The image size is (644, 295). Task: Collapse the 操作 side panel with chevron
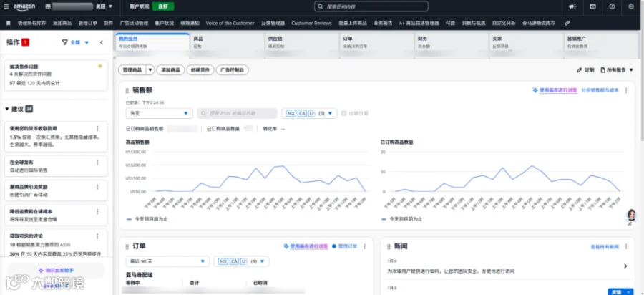coord(102,42)
